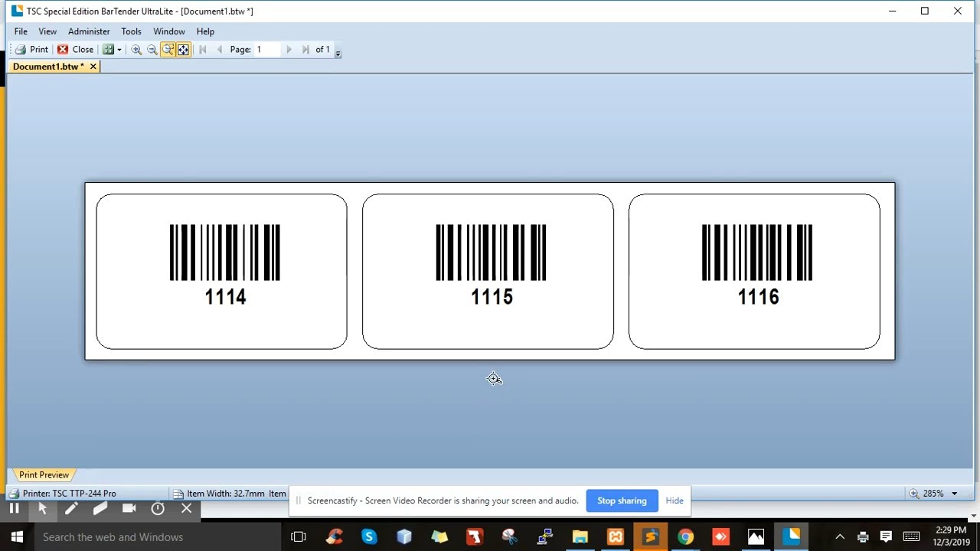Open CCleaner from the taskbar

point(334,537)
